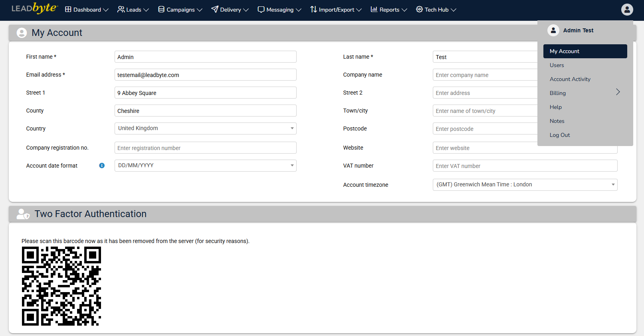Open the Dashboard menu

[x=87, y=10]
